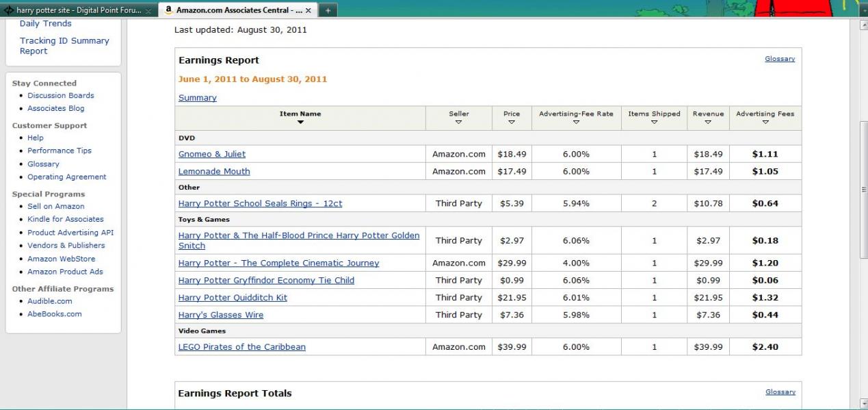Click Last updated: August 30, 2011 text
Image resolution: width=868 pixels, height=410 pixels.
241,30
